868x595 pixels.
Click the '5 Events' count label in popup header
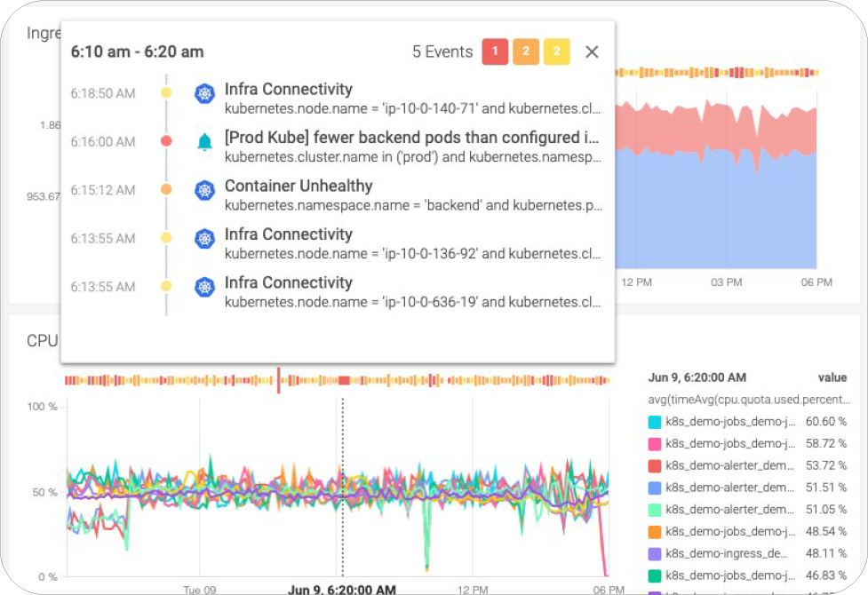pyautogui.click(x=442, y=52)
